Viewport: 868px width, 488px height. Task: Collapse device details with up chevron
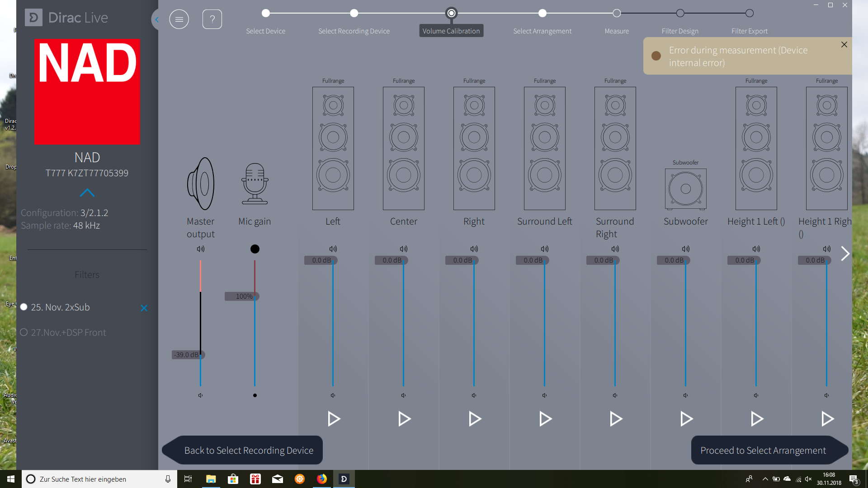[87, 193]
